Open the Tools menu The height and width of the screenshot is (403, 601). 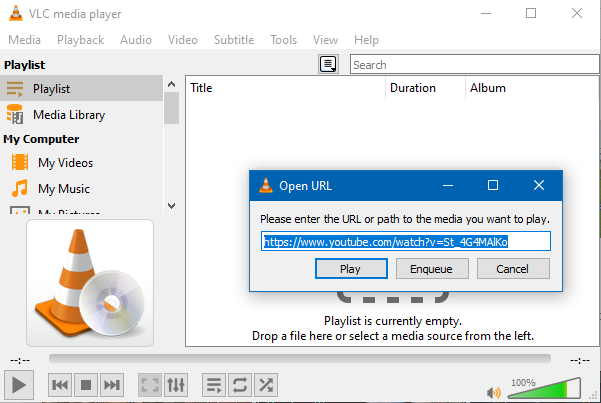point(283,40)
